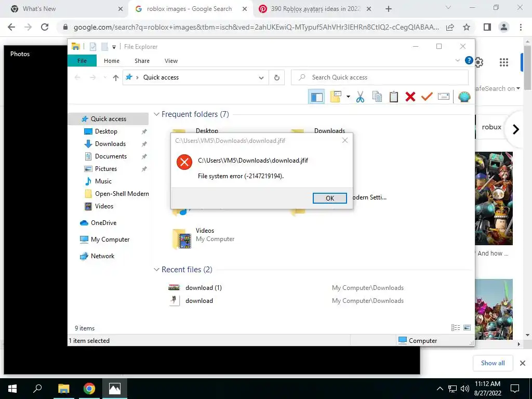Select Pictures in the navigation pane

click(105, 169)
